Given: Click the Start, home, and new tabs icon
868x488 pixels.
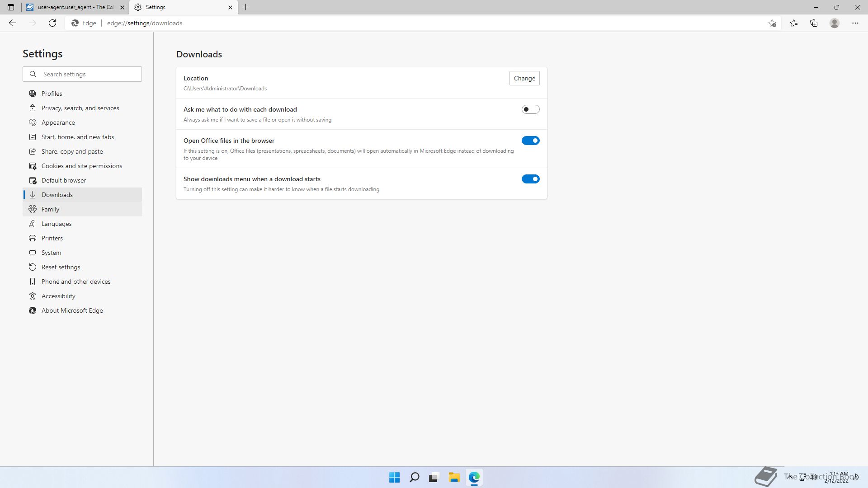Looking at the screenshot, I should pos(33,137).
